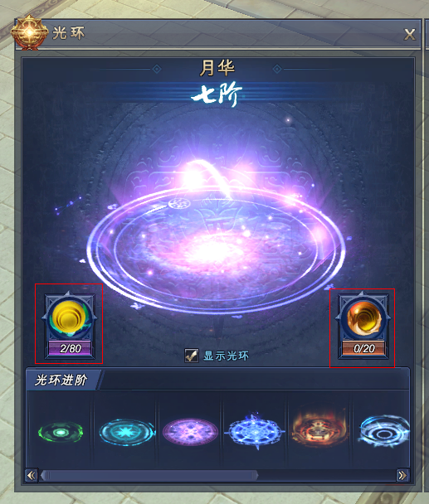This screenshot has width=429, height=504.
Task: Click the scroll-right double arrow button
Action: (x=402, y=475)
